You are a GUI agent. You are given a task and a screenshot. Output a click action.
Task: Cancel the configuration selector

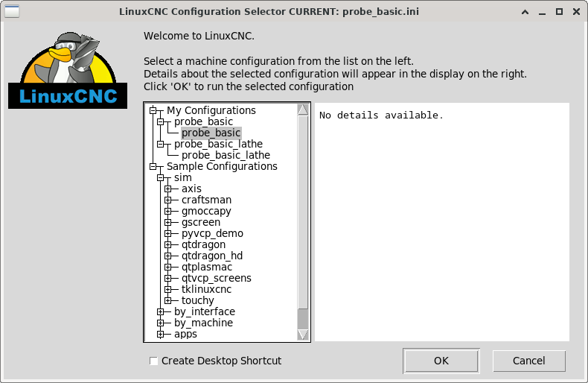pos(529,361)
